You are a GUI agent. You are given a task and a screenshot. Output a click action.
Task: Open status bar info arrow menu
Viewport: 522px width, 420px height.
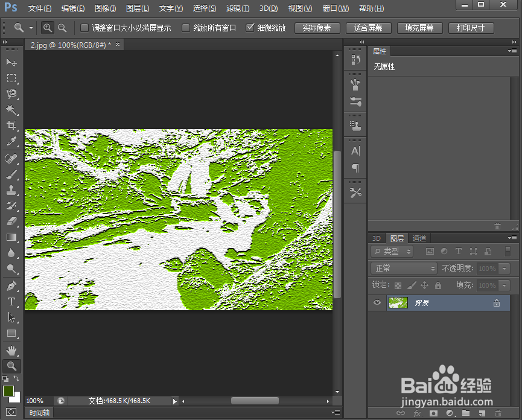175,401
